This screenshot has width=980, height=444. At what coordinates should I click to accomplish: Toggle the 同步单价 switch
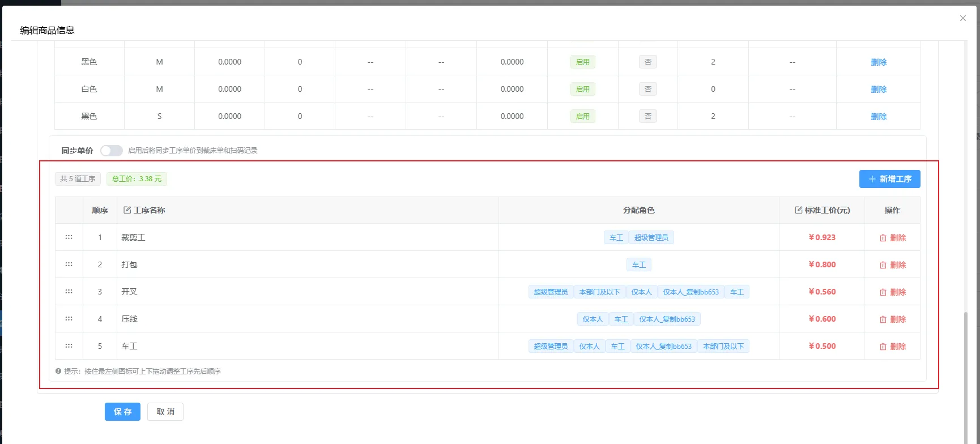(112, 151)
